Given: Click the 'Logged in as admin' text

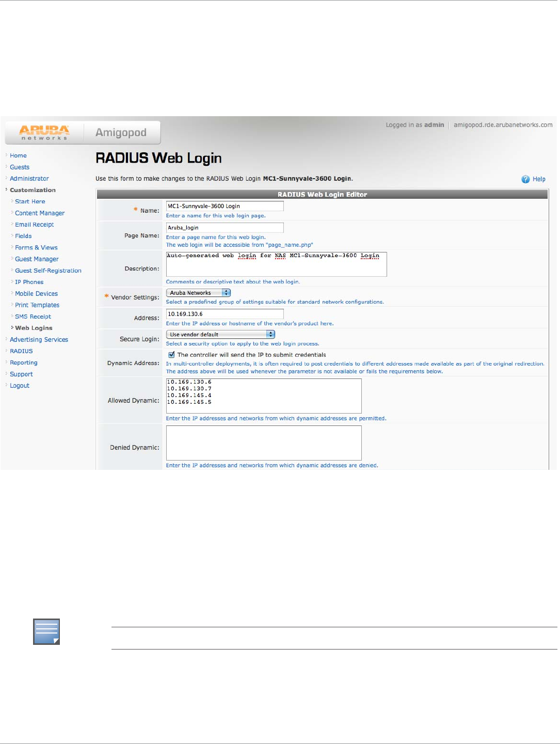Looking at the screenshot, I should tap(415, 125).
